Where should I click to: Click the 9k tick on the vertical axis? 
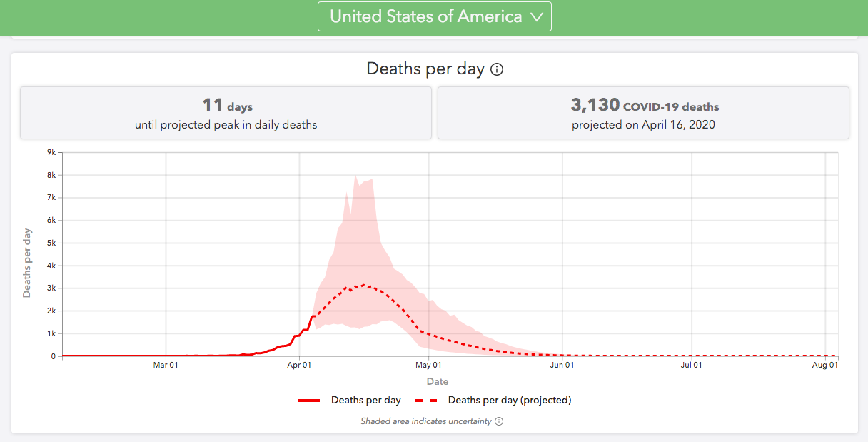[51, 152]
